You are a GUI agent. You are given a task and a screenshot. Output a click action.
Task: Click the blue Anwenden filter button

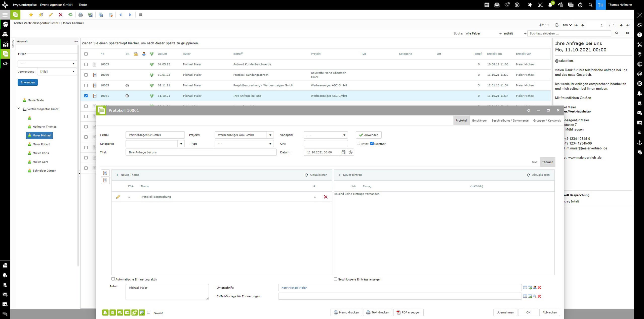pos(28,82)
